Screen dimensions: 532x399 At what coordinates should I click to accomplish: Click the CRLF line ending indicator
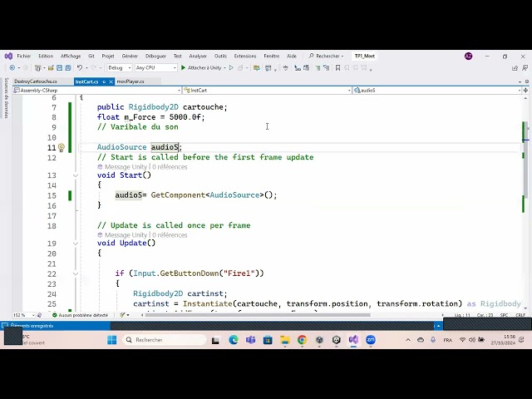pyautogui.click(x=520, y=315)
